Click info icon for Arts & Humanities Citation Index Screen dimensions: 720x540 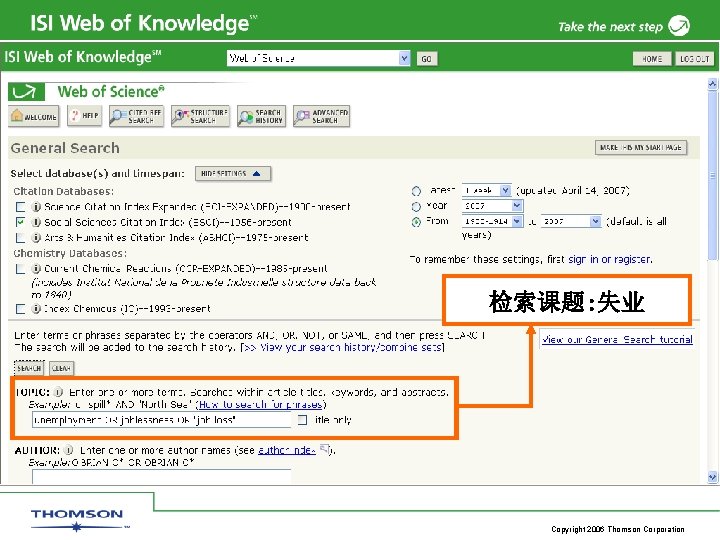[x=36, y=237]
